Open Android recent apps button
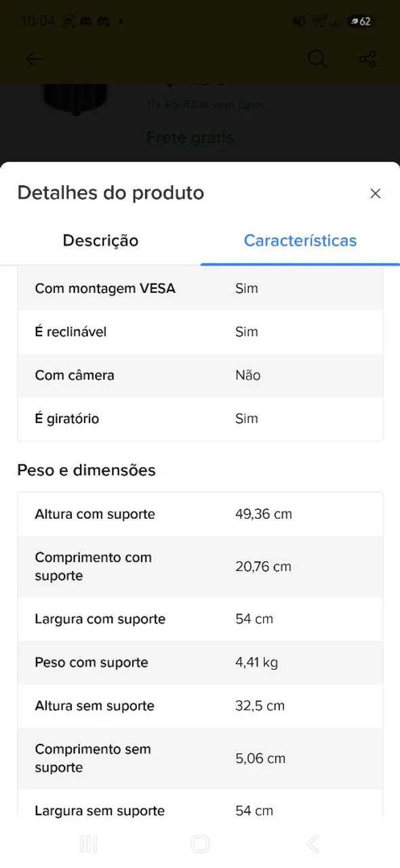Image resolution: width=400 pixels, height=868 pixels. [x=88, y=844]
